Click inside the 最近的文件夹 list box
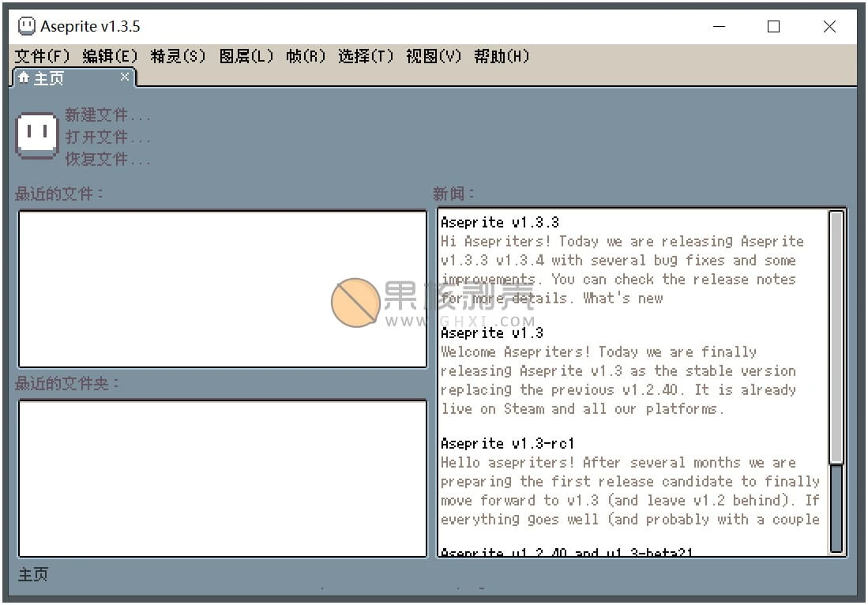This screenshot has height=605, width=868. point(223,479)
